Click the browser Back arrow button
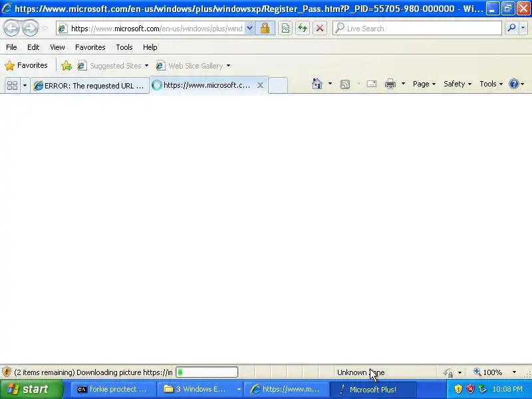 12,28
